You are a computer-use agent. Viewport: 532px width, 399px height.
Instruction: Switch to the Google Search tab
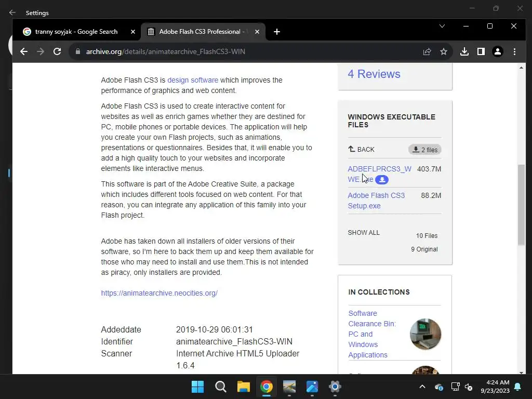pos(76,32)
